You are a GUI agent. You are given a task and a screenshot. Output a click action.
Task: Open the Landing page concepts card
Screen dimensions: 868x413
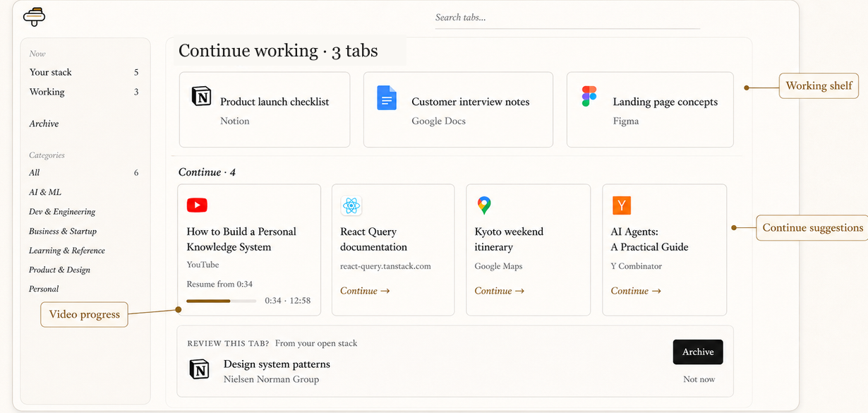(x=650, y=109)
